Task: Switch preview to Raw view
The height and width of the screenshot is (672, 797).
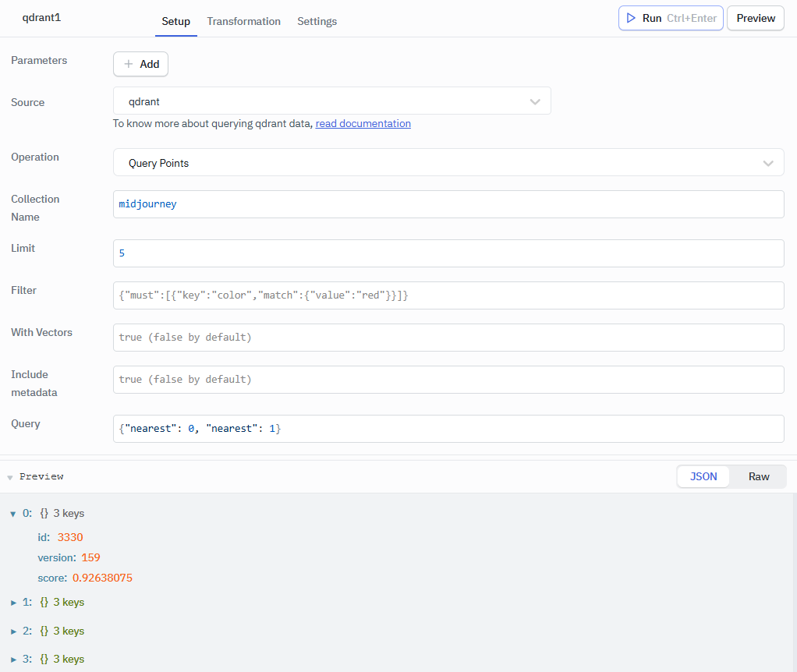Action: pos(758,476)
